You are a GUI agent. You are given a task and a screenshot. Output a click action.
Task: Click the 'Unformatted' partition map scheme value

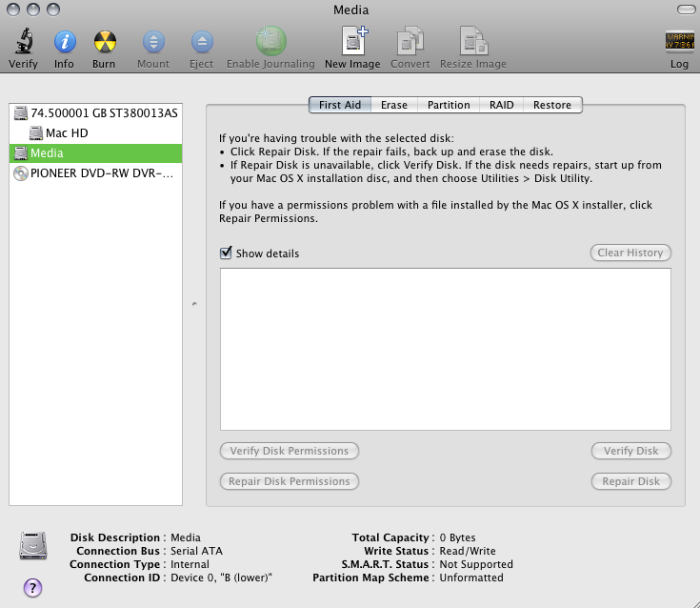pos(471,578)
